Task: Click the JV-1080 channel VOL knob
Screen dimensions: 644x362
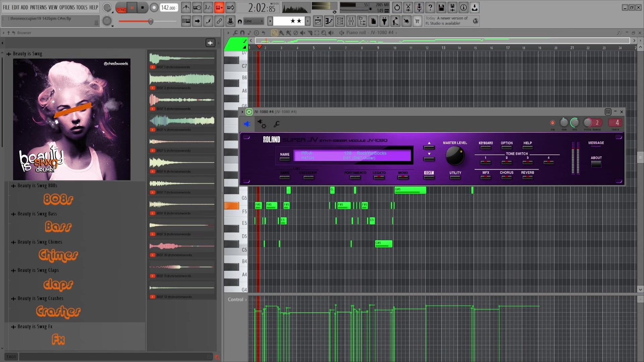Action: click(x=575, y=122)
